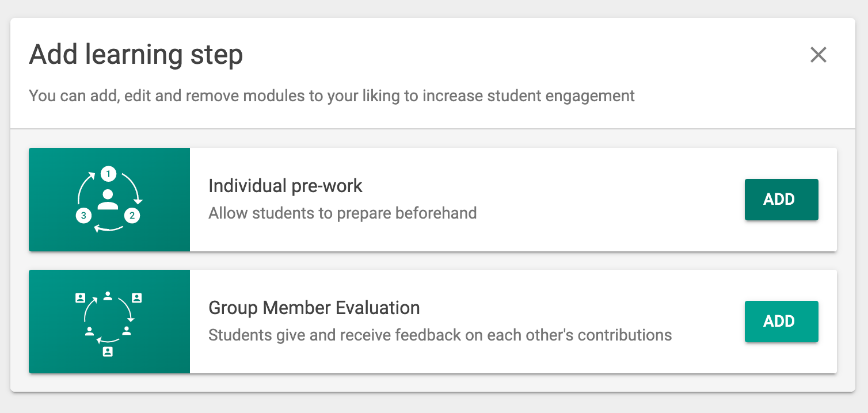Image resolution: width=868 pixels, height=413 pixels.
Task: Add the Group Member Evaluation learning step
Action: (781, 322)
